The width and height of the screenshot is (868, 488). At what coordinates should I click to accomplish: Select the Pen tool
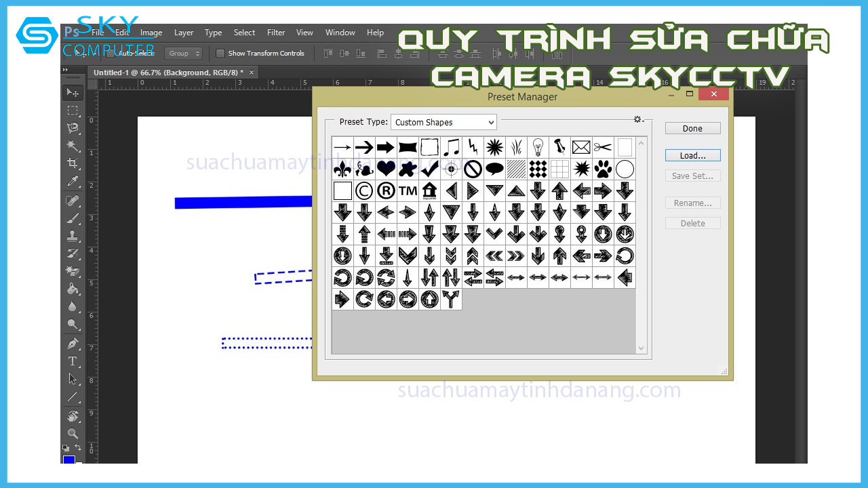point(73,344)
